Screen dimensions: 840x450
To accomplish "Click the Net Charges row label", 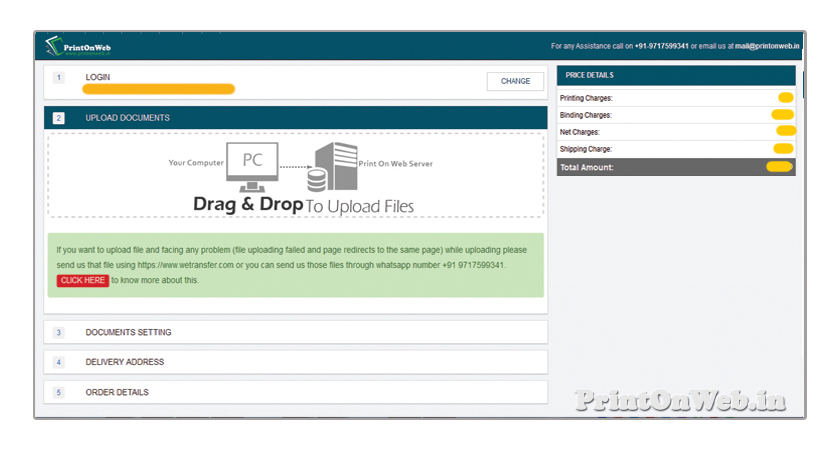I will tap(580, 132).
